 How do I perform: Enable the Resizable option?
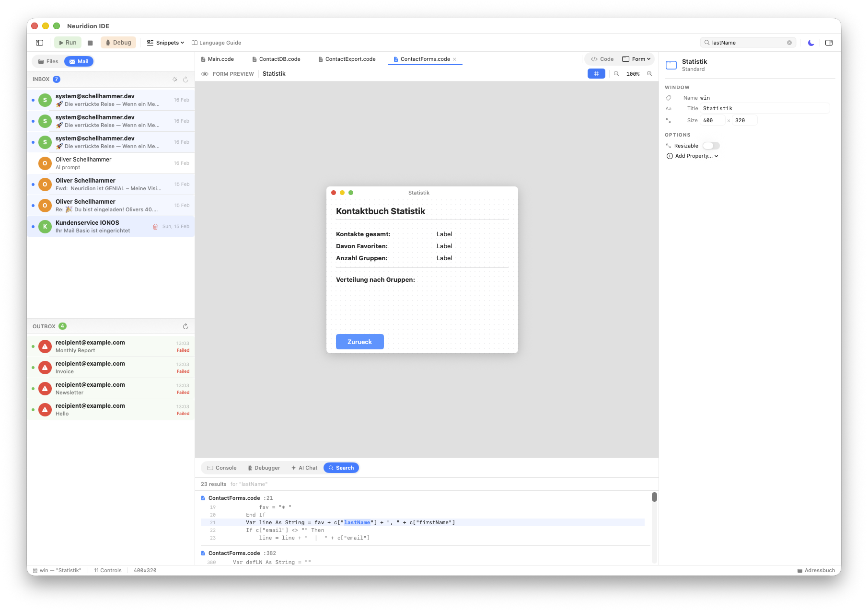coord(711,146)
